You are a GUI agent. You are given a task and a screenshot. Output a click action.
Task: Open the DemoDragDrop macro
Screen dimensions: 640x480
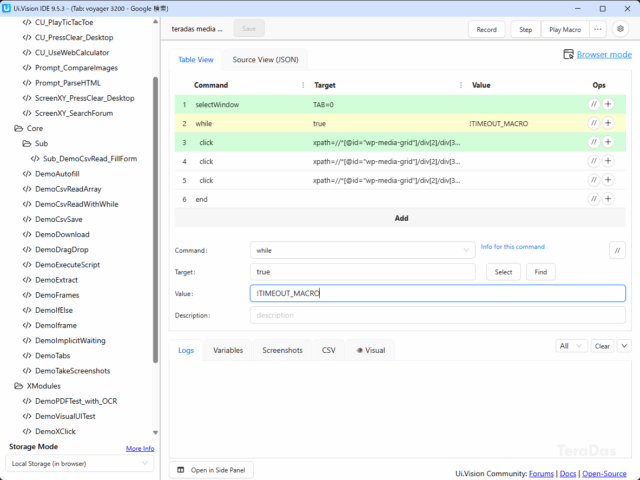point(62,249)
